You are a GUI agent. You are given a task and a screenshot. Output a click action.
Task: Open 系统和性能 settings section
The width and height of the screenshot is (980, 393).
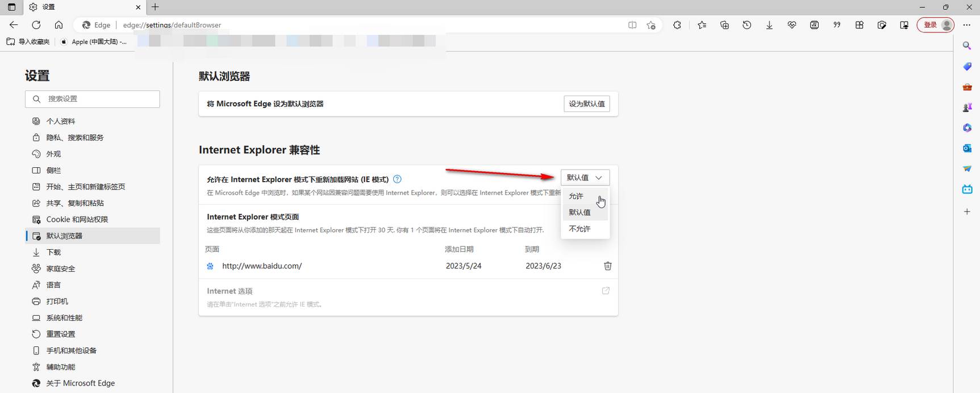pos(93,318)
